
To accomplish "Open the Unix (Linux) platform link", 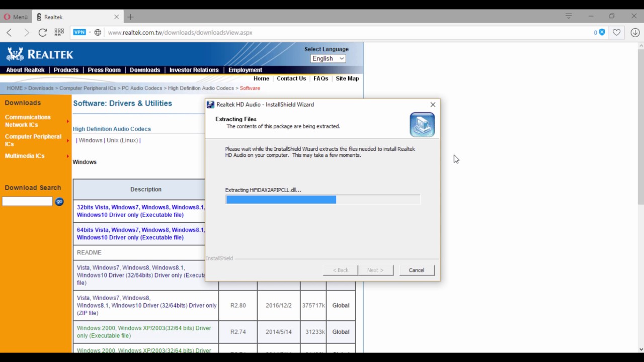I will point(122,140).
